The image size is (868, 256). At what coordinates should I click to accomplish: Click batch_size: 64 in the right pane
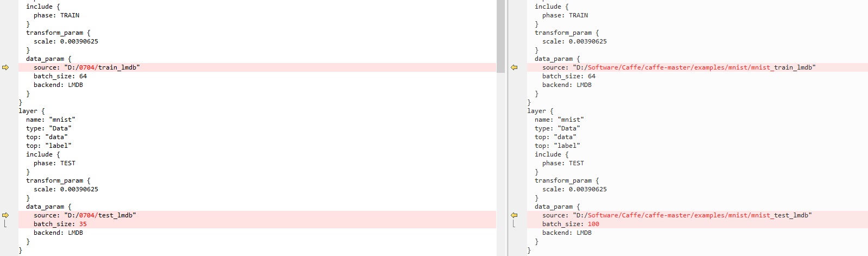(x=569, y=76)
